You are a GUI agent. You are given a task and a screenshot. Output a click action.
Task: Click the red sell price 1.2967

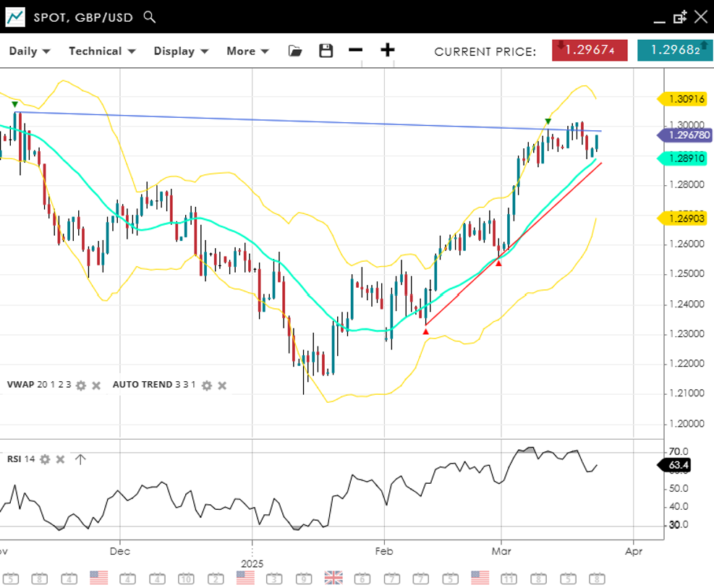(590, 51)
